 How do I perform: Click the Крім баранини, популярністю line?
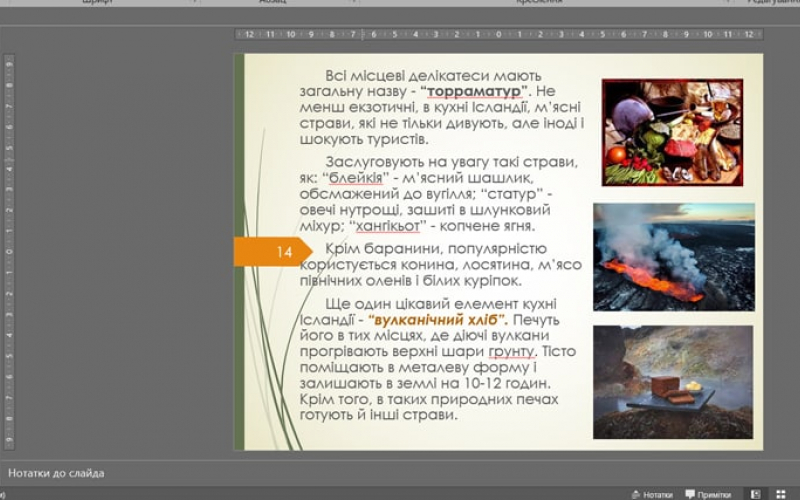(x=436, y=248)
